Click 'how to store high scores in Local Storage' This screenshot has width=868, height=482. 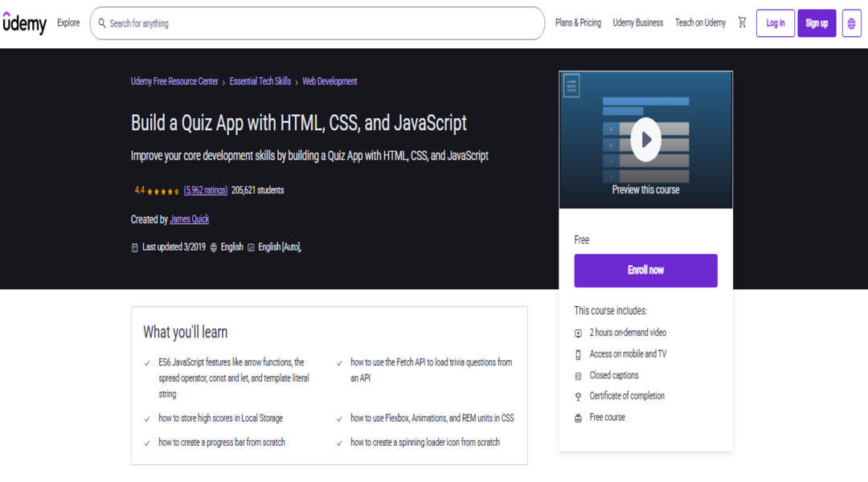pyautogui.click(x=220, y=419)
